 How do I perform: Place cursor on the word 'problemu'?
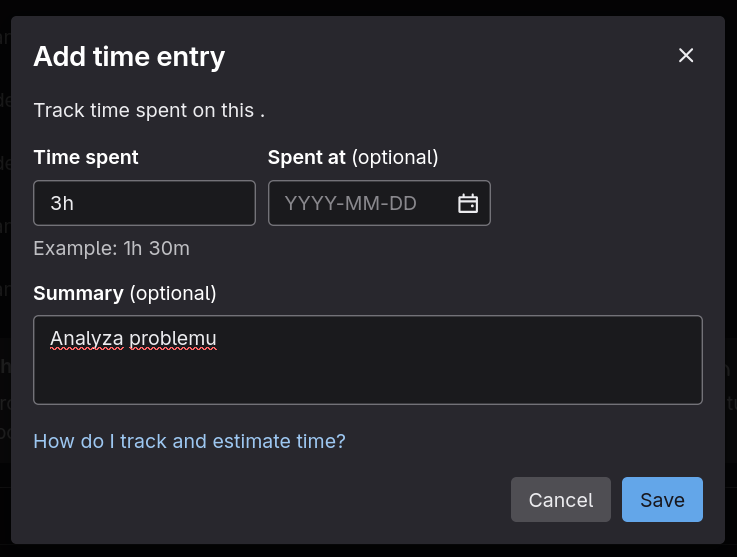tap(173, 339)
